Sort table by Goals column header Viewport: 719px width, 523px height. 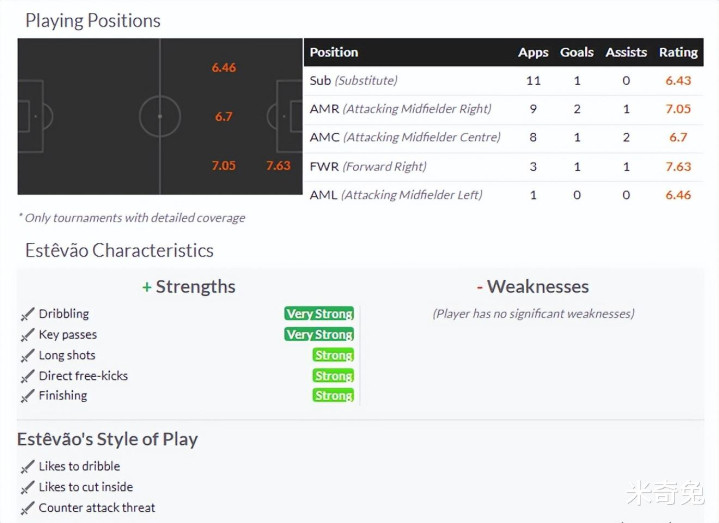pos(577,52)
